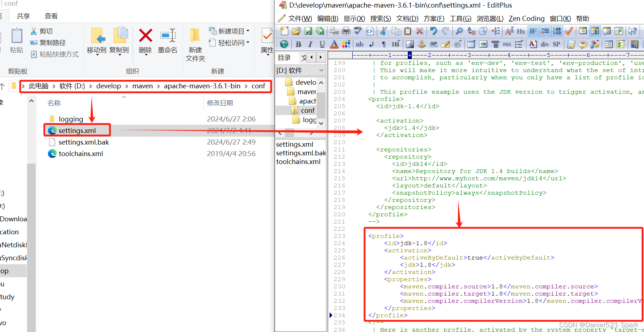Open the 工具(G) menu in EditPlus

(x=460, y=18)
